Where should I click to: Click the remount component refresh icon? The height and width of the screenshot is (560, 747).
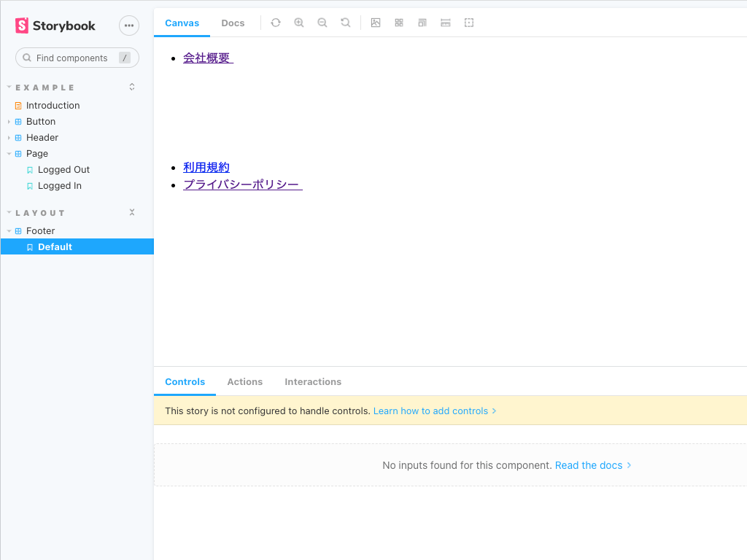click(x=276, y=23)
